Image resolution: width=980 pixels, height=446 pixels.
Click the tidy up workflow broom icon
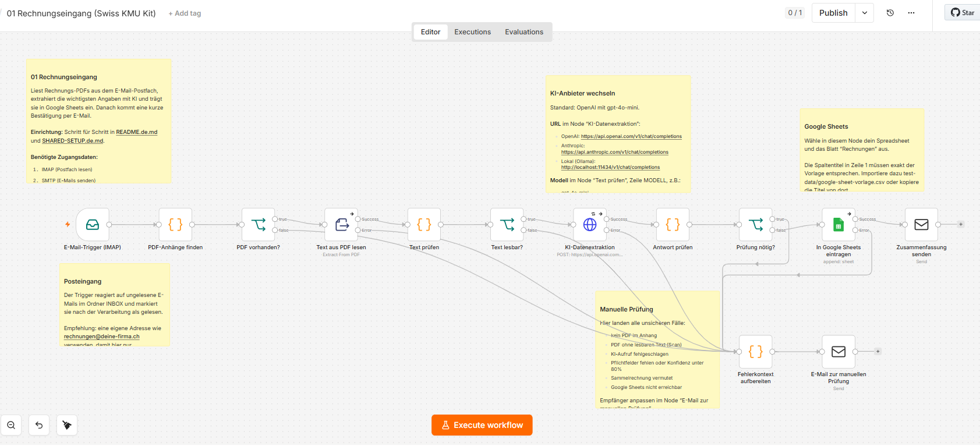tap(67, 425)
